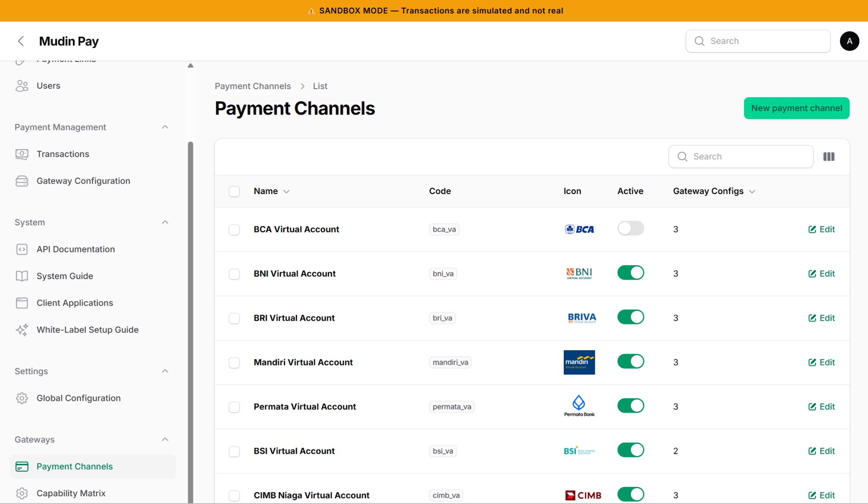This screenshot has height=504, width=868.
Task: Check the BCA Virtual Account row checkbox
Action: [234, 230]
